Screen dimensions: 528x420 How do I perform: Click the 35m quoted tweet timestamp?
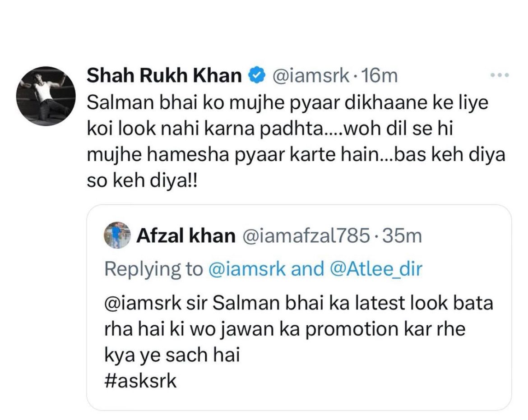(402, 236)
